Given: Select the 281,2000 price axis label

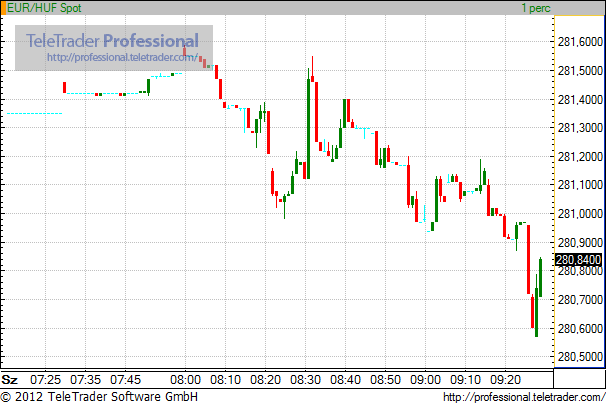Looking at the screenshot, I should 580,157.
